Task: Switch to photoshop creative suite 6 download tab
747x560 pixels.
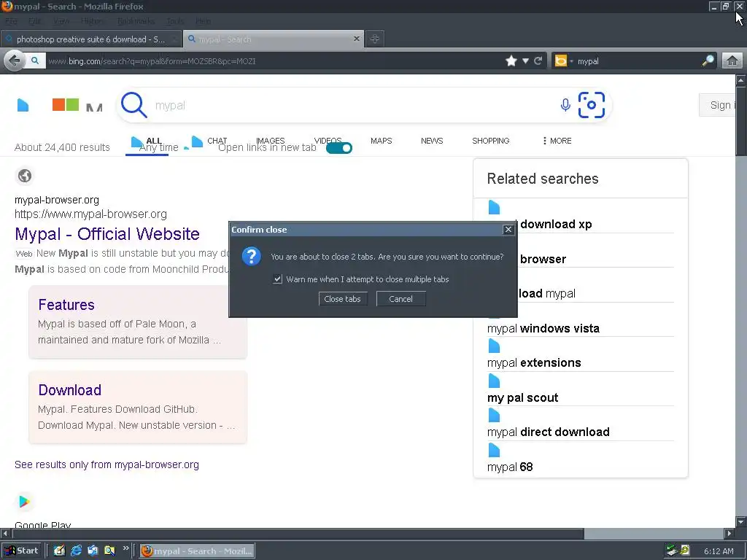Action: click(x=90, y=39)
